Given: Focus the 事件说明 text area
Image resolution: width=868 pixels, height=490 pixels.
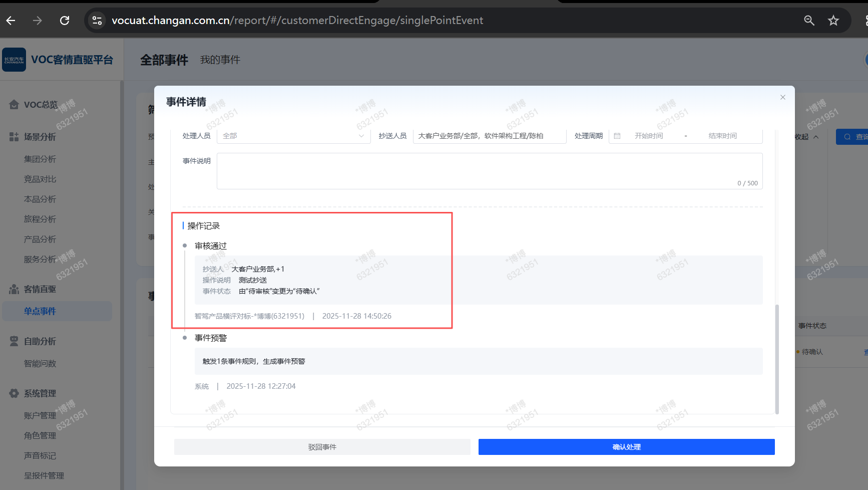Looking at the screenshot, I should point(489,171).
